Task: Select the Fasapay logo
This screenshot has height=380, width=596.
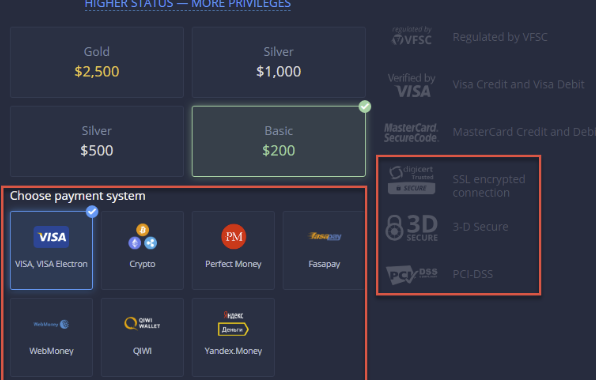Action: click(x=324, y=236)
